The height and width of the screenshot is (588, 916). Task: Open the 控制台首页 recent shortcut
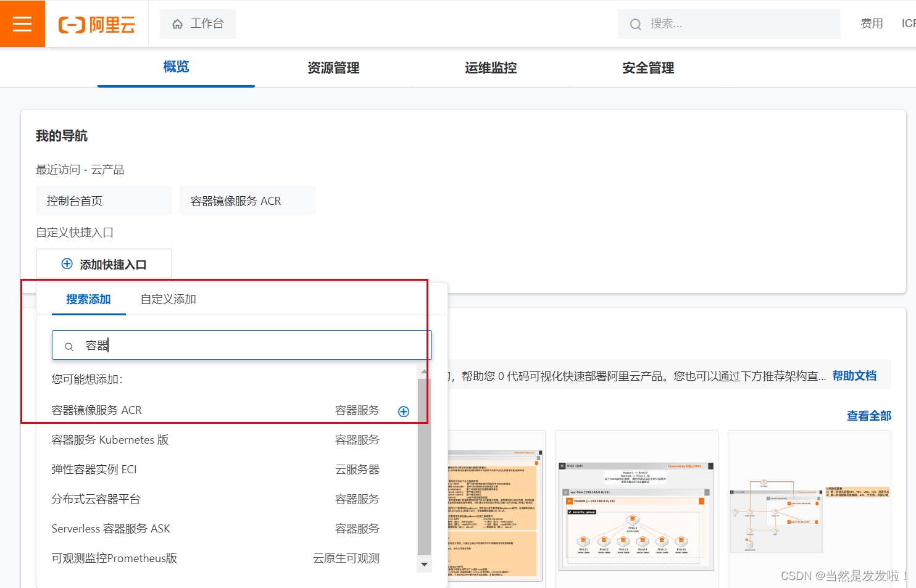[x=104, y=201]
